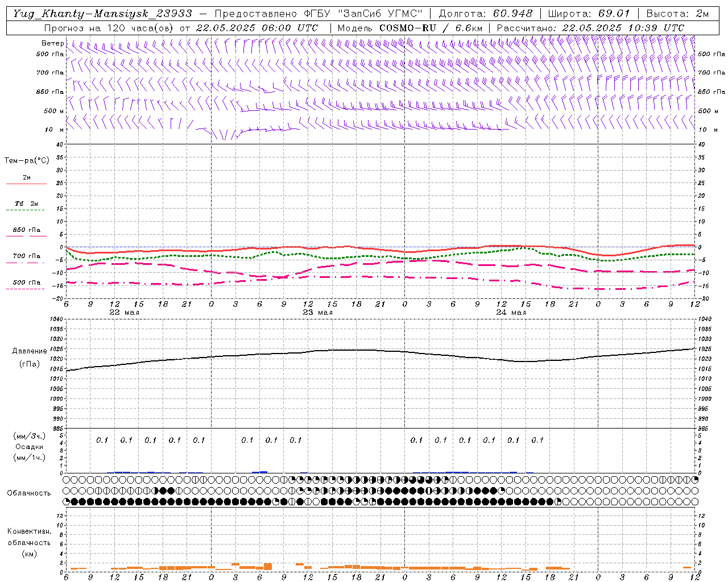Click the 22 мая date label

[x=124, y=313]
